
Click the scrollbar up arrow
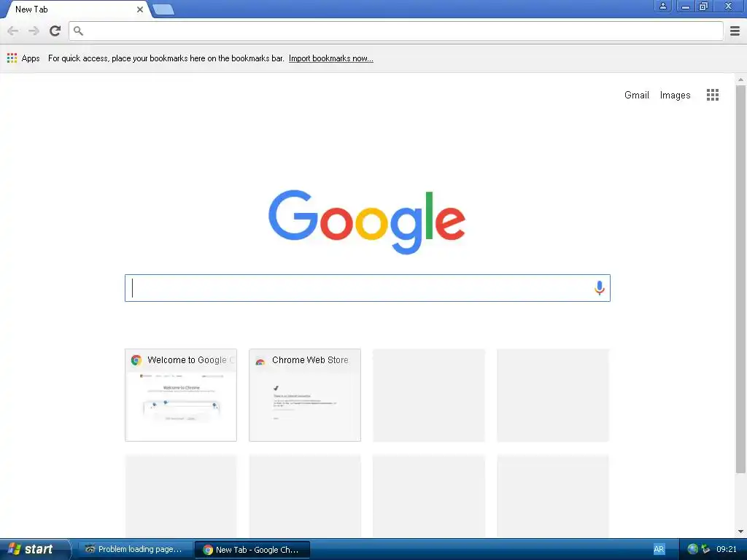(740, 79)
